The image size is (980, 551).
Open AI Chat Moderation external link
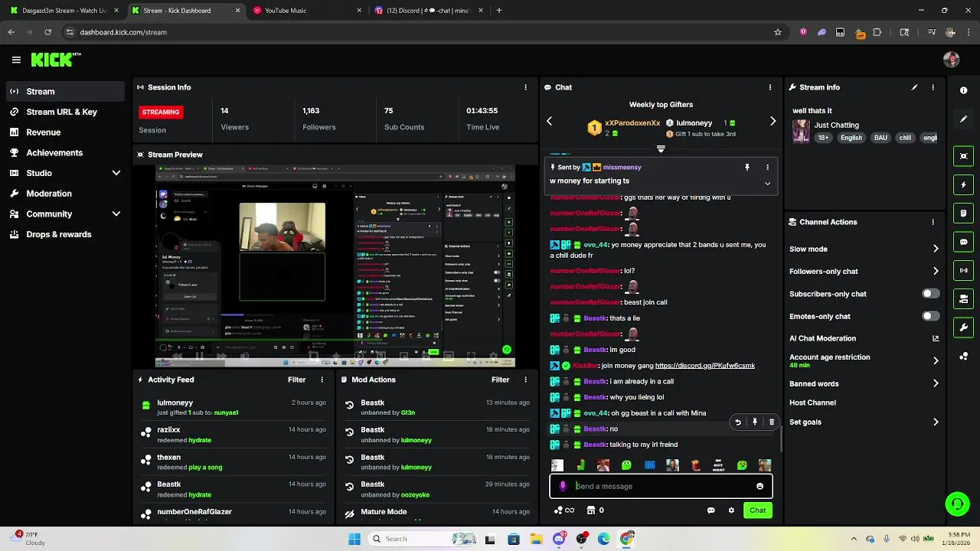pos(936,338)
